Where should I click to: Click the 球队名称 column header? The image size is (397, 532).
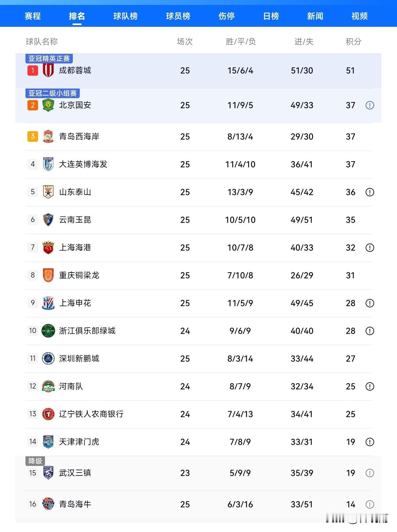(x=42, y=42)
